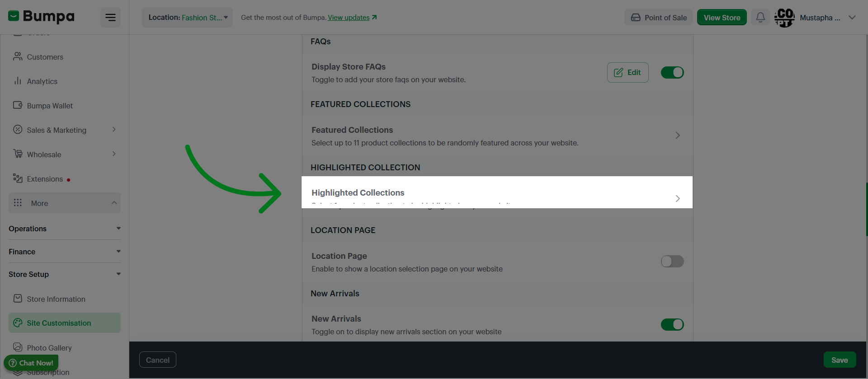Screen dimensions: 868x379
Task: Click the Customers people icon
Action: (x=18, y=56)
